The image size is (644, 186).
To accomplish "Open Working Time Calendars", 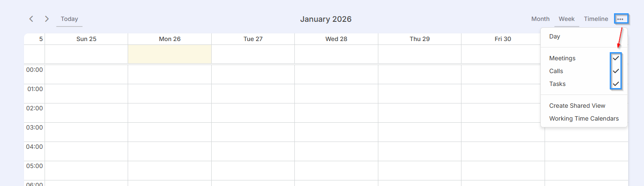I will tap(584, 118).
